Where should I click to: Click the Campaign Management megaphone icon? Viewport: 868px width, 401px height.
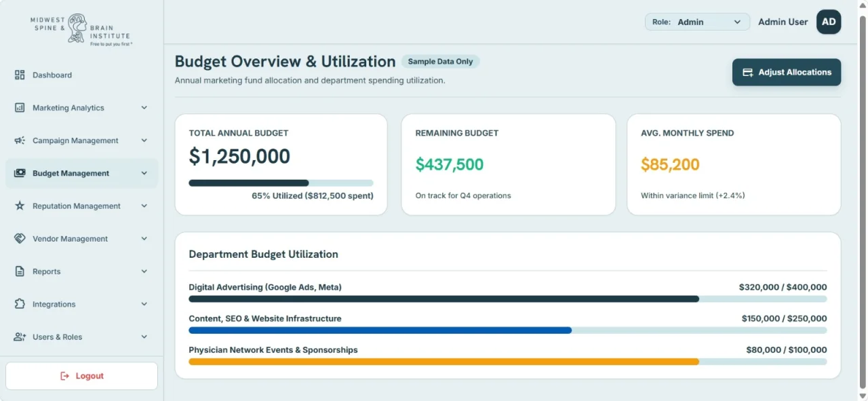[20, 140]
